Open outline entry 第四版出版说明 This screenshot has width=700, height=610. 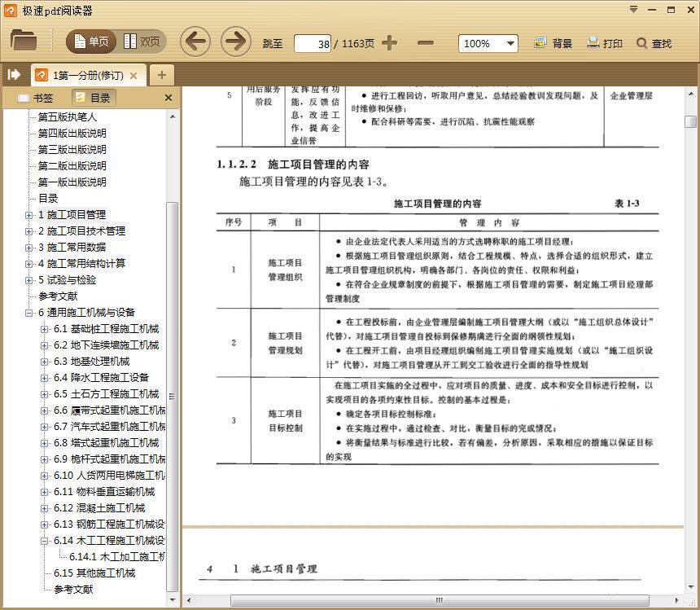tap(72, 133)
